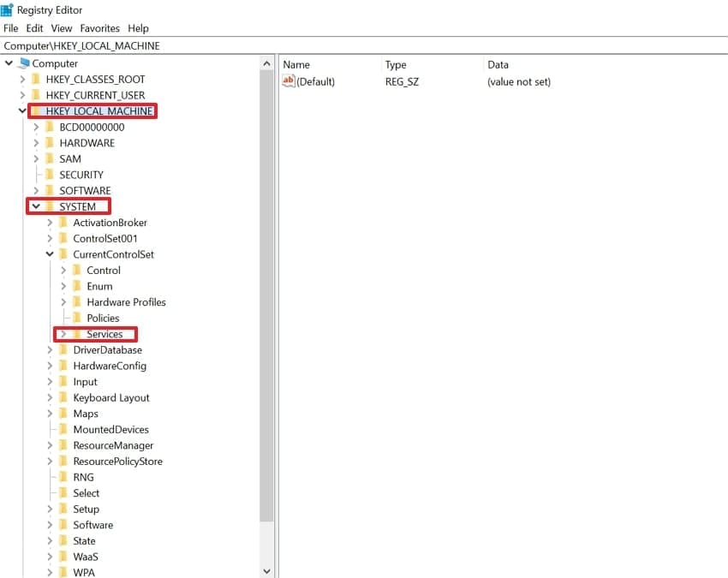Click the SAM folder icon

(50, 158)
